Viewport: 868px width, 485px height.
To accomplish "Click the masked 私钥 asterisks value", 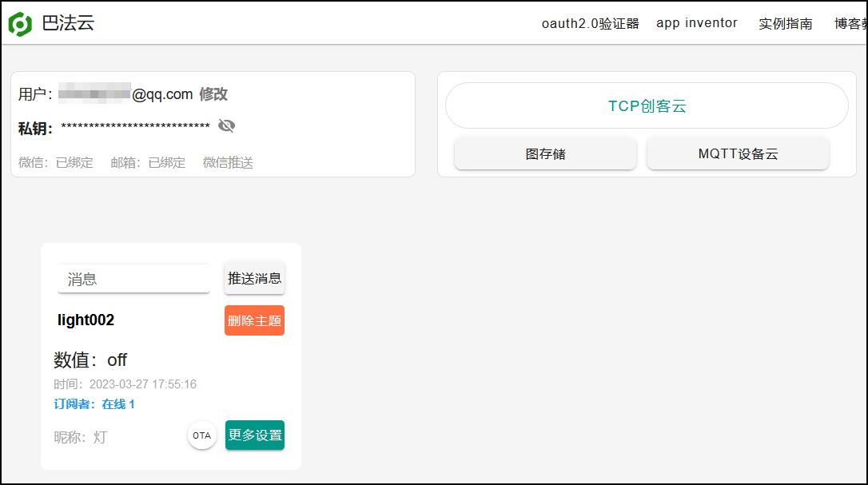I will coord(136,126).
